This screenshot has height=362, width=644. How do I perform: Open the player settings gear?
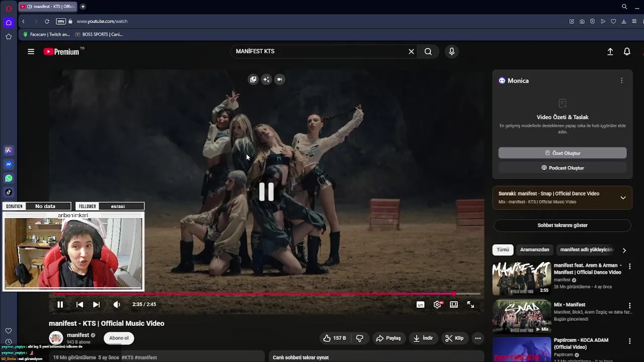(x=437, y=304)
